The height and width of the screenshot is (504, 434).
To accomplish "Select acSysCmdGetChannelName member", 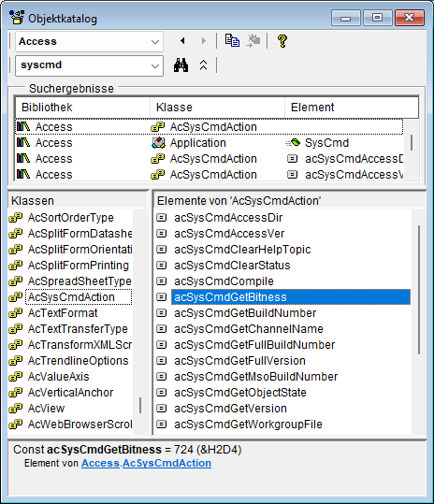I will [249, 329].
